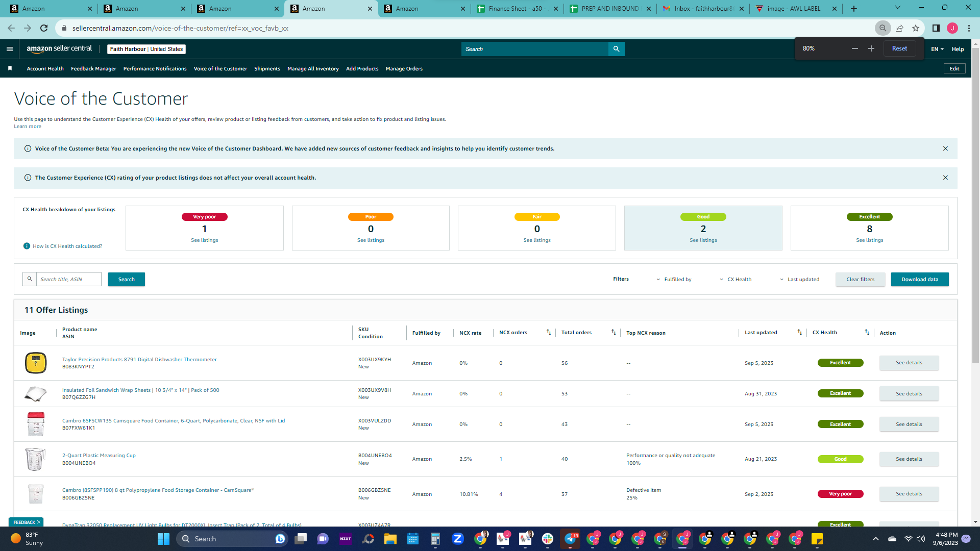The width and height of the screenshot is (980, 551).
Task: See details for 2-Quart Plastic Measuring Cup
Action: pos(909,459)
